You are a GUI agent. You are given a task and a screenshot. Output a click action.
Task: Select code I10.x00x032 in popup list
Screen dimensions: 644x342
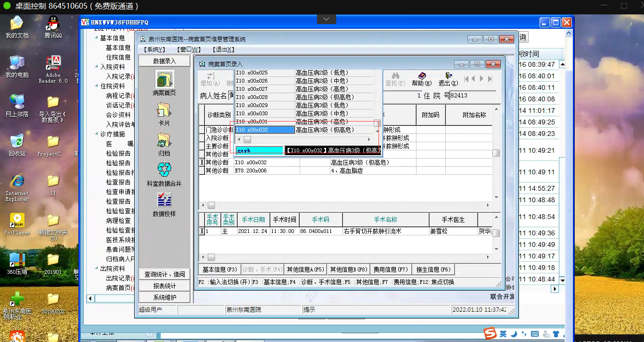click(x=265, y=130)
